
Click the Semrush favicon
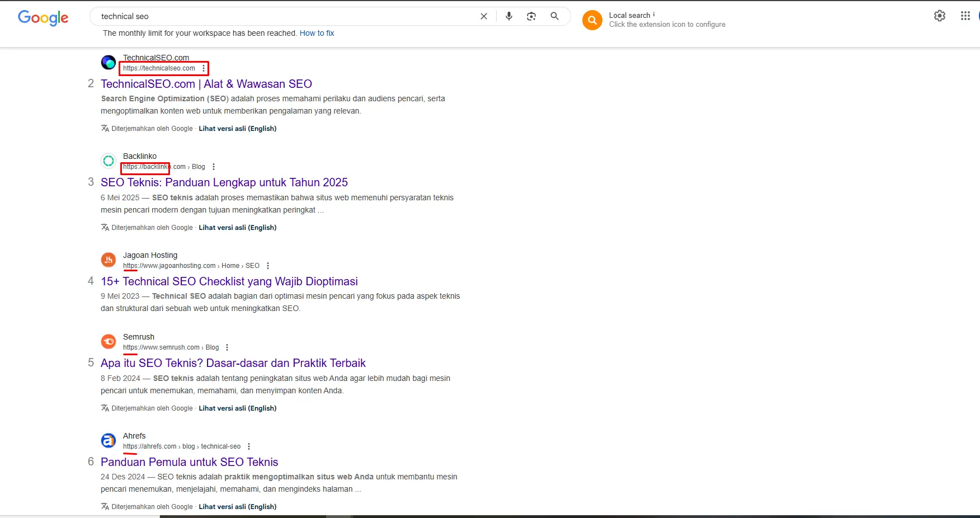pyautogui.click(x=109, y=341)
